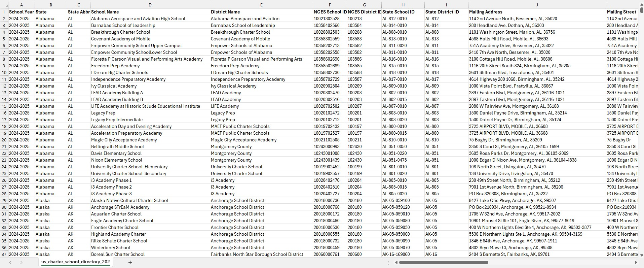Image resolution: width=644 pixels, height=268 pixels.
Task: Select the 'Mailing Address' header cell
Action: [x=537, y=12]
